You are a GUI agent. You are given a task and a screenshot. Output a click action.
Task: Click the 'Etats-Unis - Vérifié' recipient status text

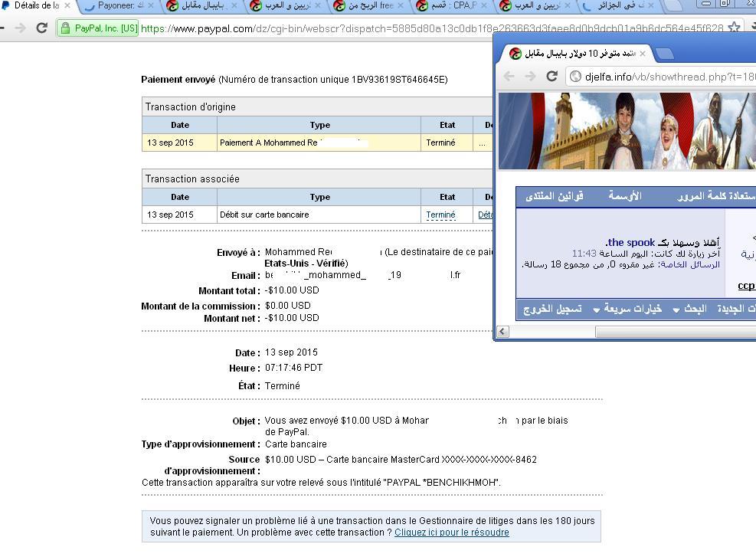point(306,264)
